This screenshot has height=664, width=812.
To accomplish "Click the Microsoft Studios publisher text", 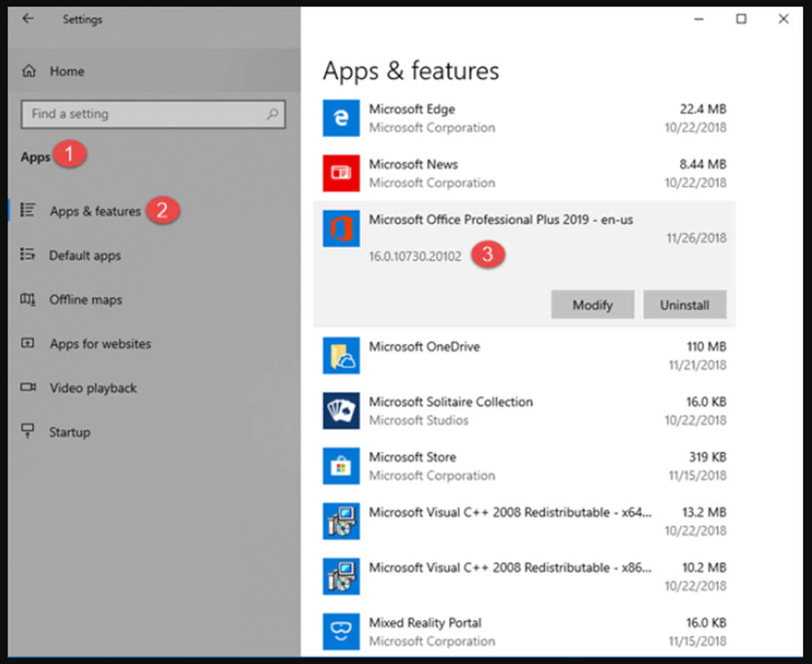I will tap(418, 420).
